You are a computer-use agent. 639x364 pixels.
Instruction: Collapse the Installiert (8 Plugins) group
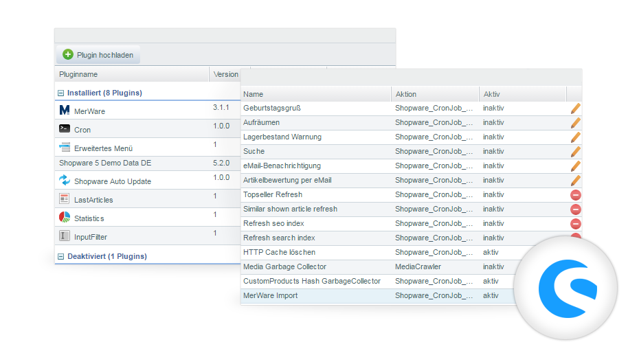pos(60,93)
